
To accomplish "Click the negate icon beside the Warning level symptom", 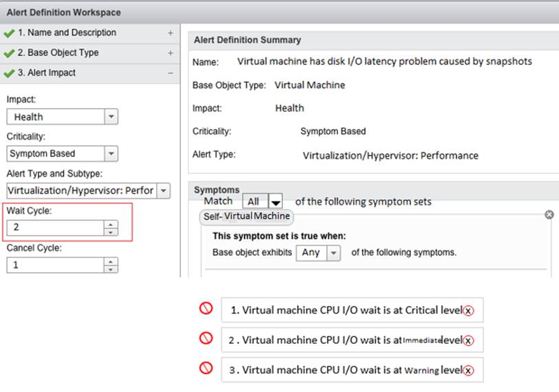I will tap(206, 368).
